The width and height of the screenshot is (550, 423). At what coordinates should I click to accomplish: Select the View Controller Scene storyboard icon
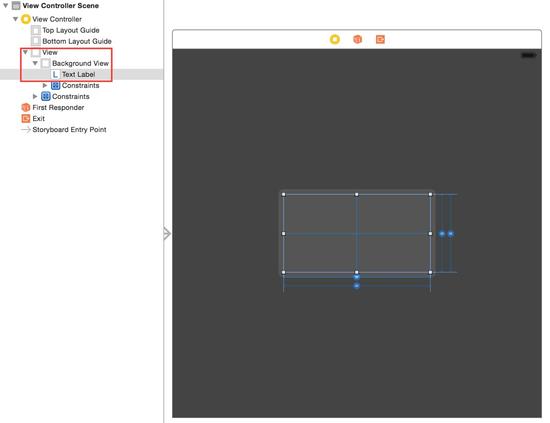pyautogui.click(x=16, y=6)
